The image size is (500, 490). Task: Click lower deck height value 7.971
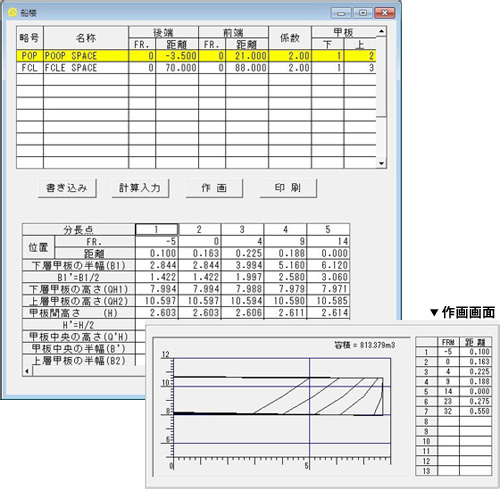[x=328, y=289]
